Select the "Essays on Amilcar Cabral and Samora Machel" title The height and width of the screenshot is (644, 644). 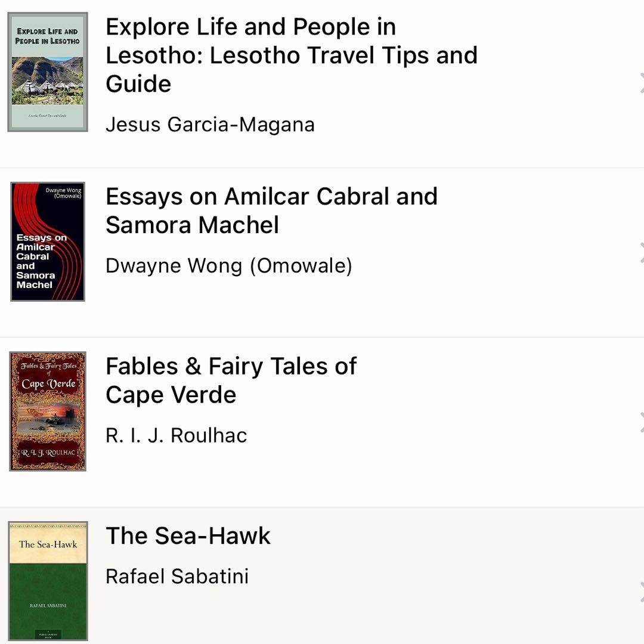[x=271, y=210]
